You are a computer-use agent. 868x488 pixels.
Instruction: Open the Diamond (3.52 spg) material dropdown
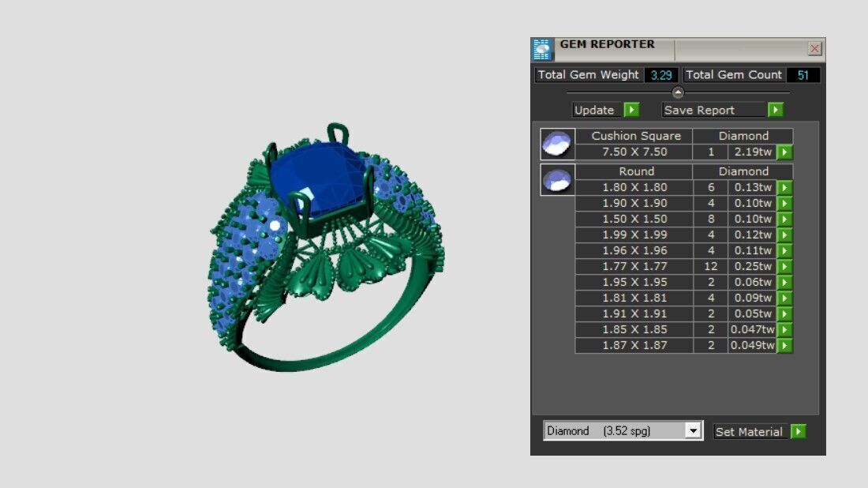point(693,430)
